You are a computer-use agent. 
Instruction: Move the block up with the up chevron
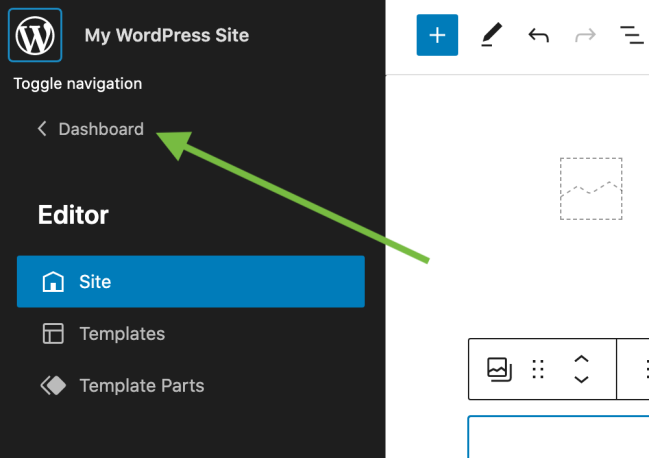pyautogui.click(x=581, y=360)
